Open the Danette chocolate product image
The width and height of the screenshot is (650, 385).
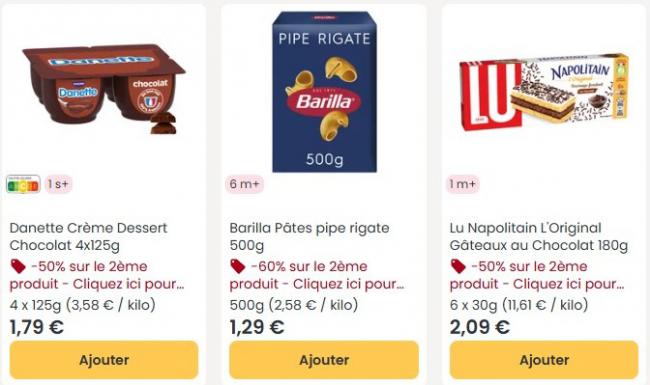click(104, 89)
